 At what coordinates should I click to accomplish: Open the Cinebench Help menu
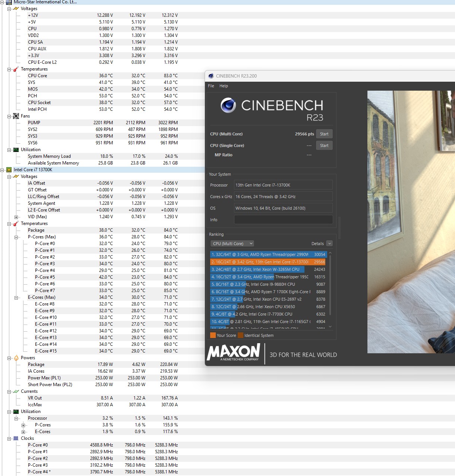[x=224, y=86]
